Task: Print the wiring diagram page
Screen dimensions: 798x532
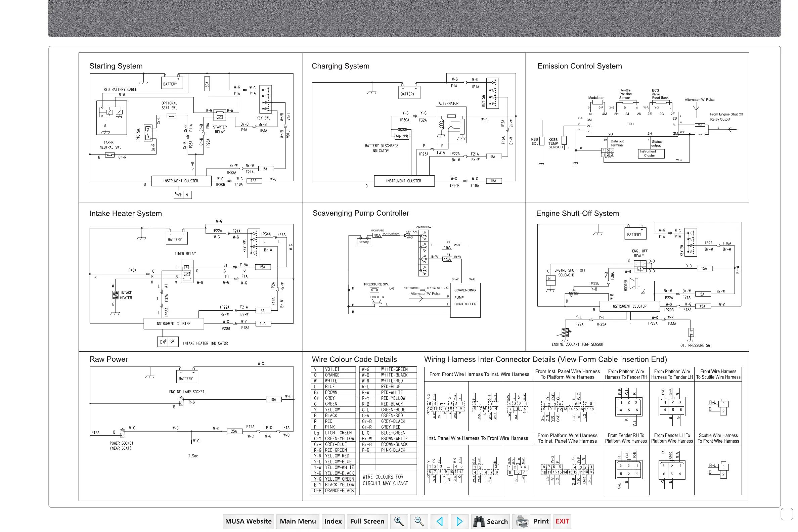Action: [531, 521]
